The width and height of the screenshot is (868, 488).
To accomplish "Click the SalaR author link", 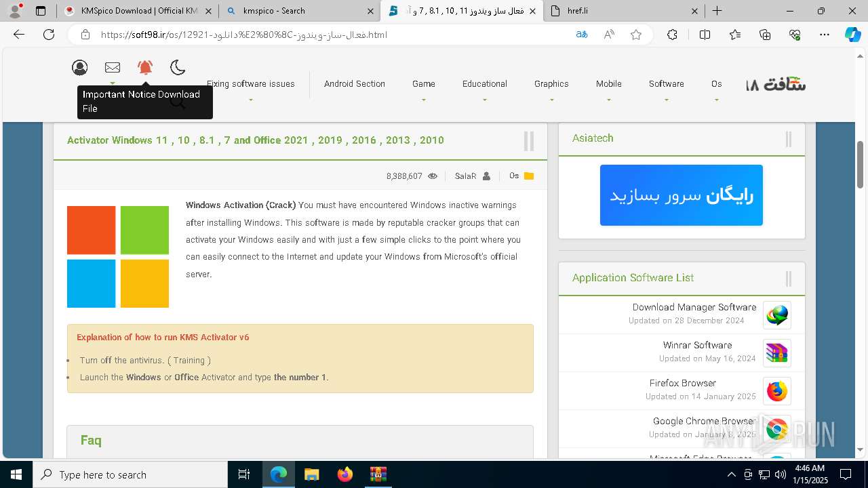I will (465, 176).
